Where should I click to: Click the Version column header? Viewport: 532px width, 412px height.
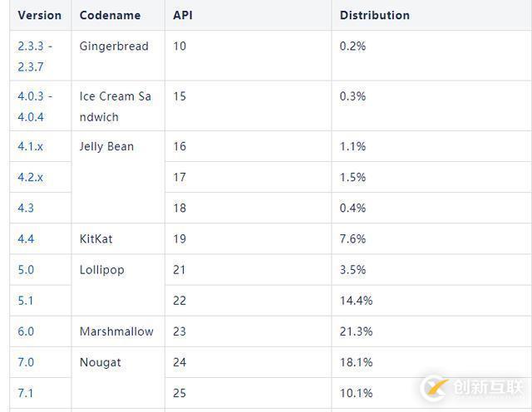[x=39, y=15]
